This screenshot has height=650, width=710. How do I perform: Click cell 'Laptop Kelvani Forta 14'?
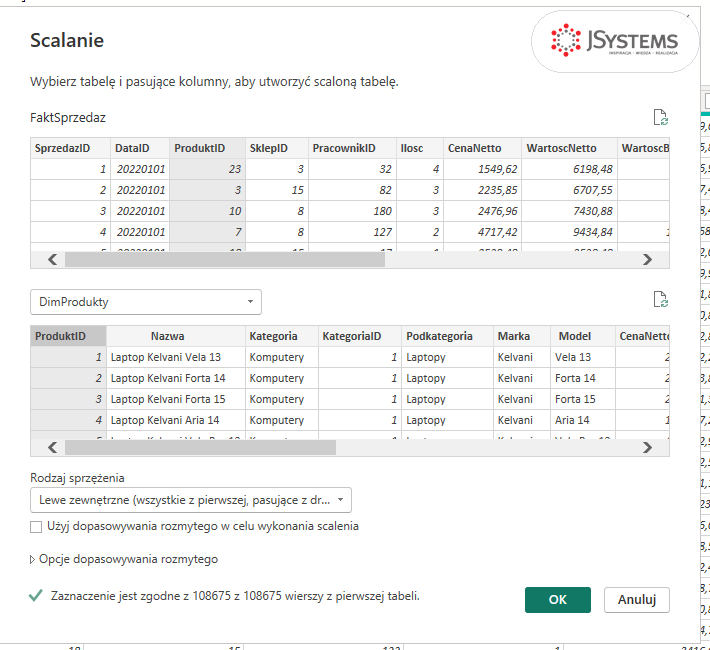[x=176, y=378]
